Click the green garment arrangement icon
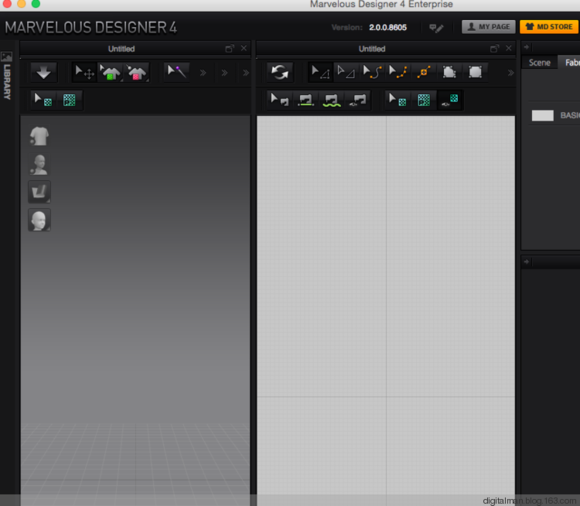Screen dimensions: 580x506 [x=110, y=72]
